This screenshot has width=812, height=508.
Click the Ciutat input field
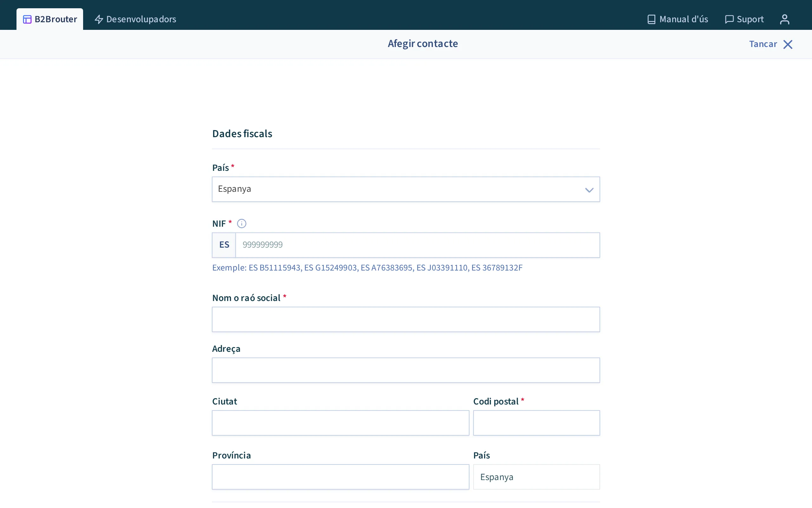(x=340, y=423)
